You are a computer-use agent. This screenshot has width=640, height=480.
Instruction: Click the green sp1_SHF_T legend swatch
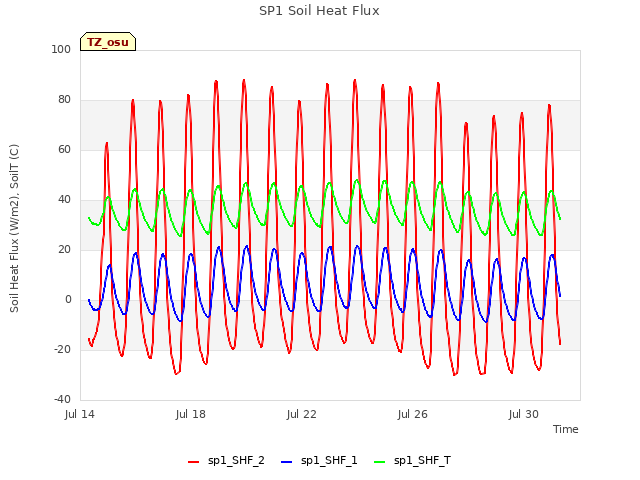point(380,462)
